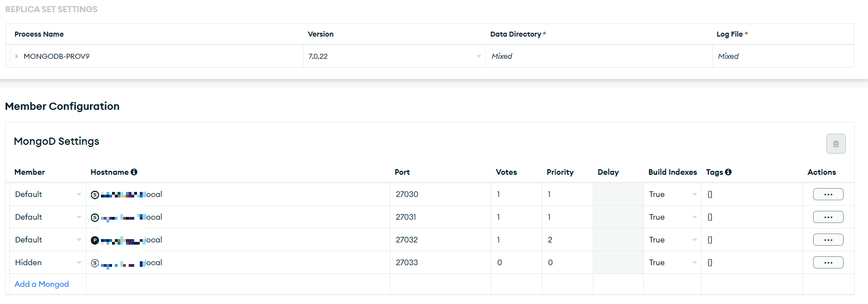
Task: Expand the MONGODB-PROV9 process row
Action: coord(17,56)
